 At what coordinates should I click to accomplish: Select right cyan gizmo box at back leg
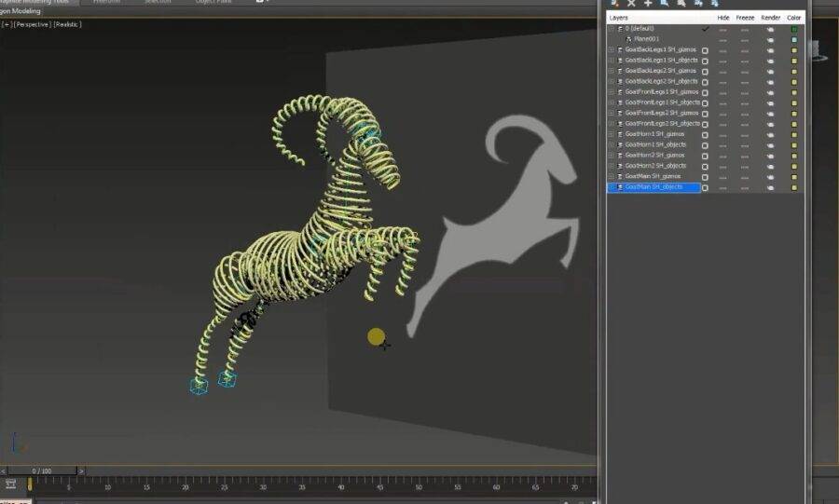tap(227, 379)
